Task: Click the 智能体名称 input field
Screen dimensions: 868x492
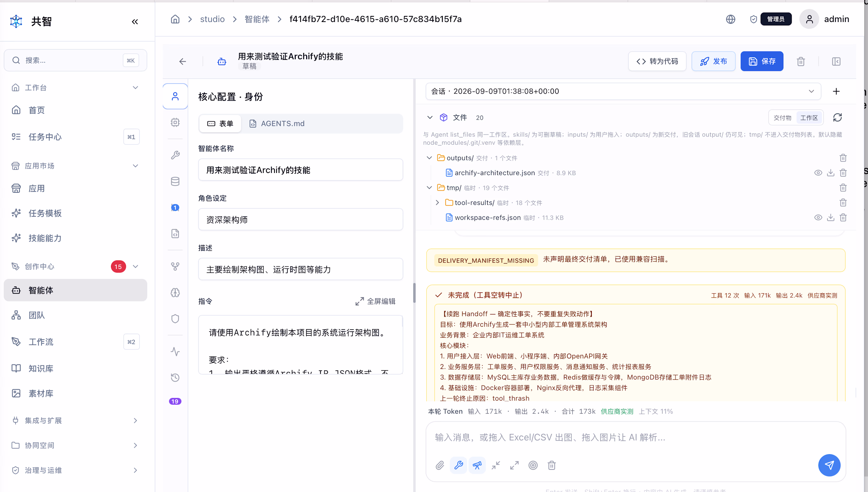Action: tap(300, 170)
